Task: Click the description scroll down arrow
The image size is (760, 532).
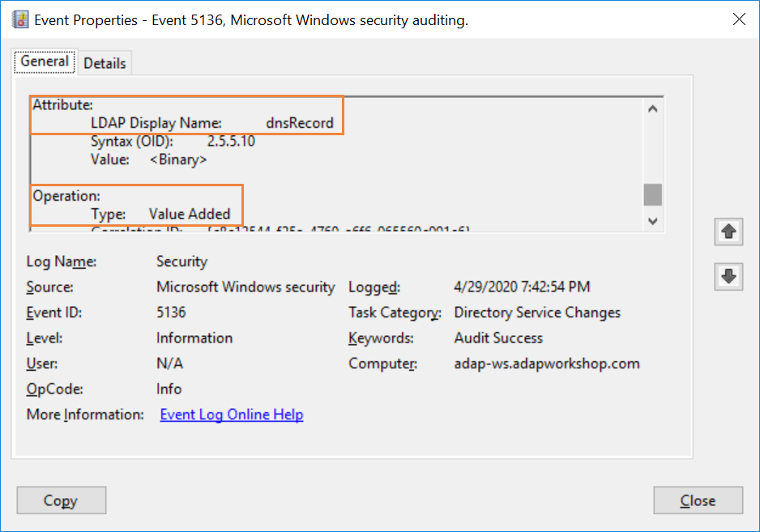Action: [x=653, y=220]
